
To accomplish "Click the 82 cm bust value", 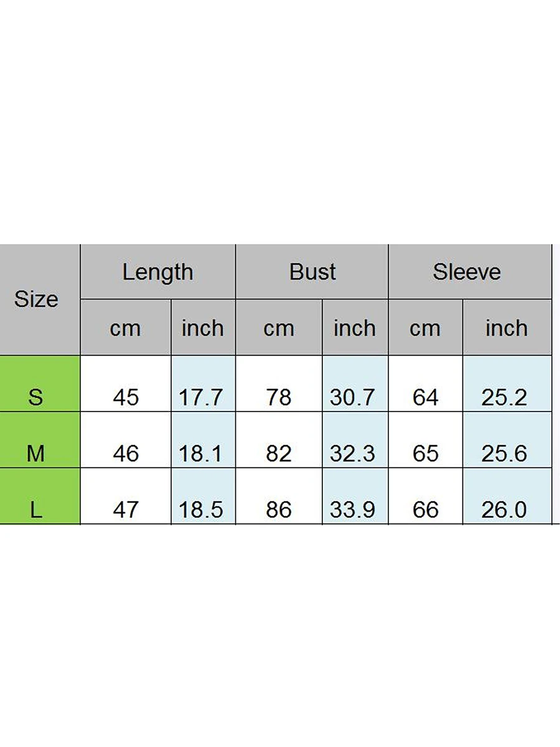I will (x=279, y=454).
